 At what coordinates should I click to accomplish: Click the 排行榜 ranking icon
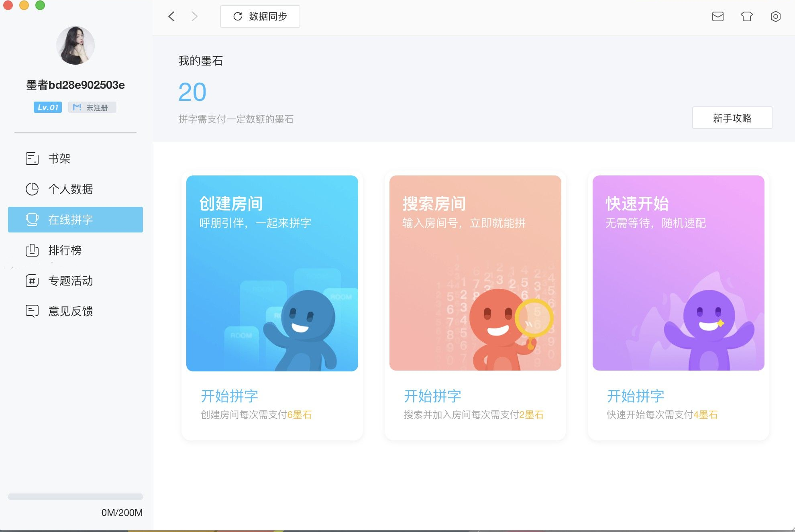(x=32, y=250)
